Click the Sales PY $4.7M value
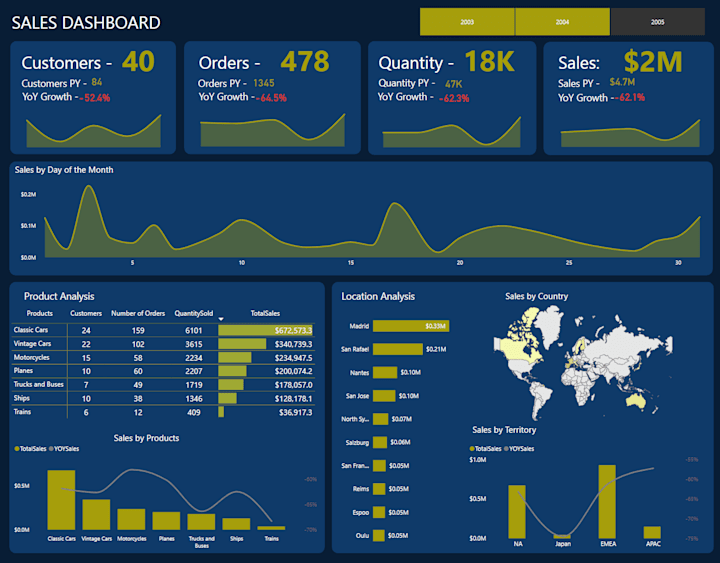This screenshot has width=720, height=563. [x=622, y=82]
